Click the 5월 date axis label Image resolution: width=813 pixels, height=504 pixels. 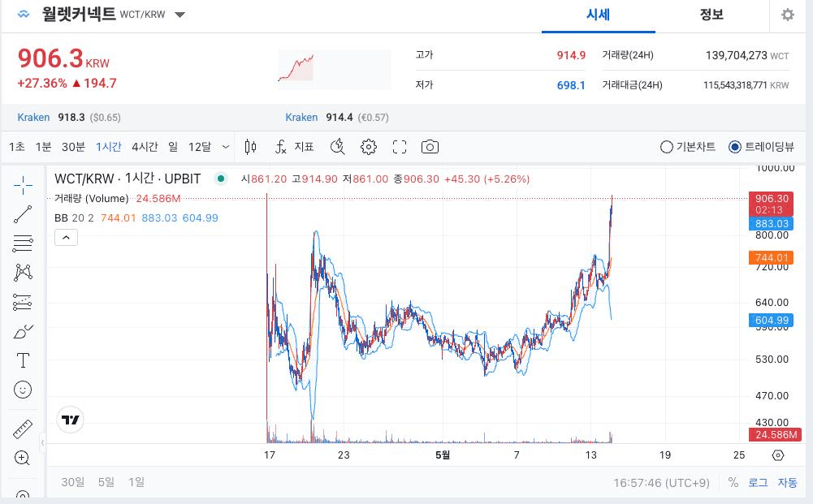[x=443, y=455]
